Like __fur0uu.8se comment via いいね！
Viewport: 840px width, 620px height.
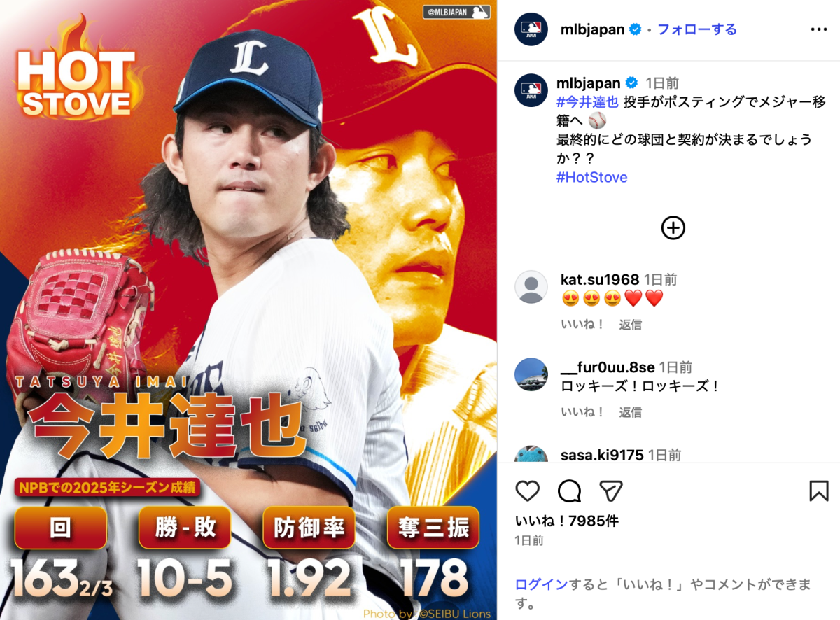(583, 412)
